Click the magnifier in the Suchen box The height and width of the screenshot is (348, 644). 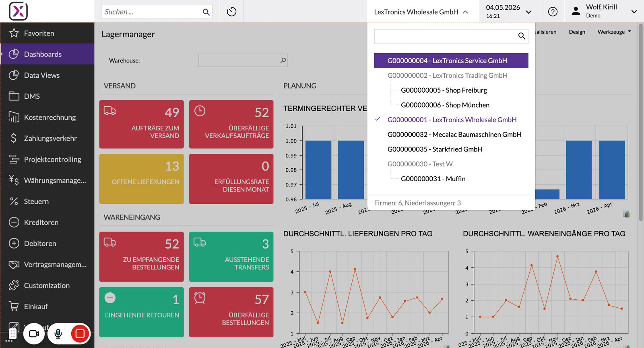[x=206, y=12]
